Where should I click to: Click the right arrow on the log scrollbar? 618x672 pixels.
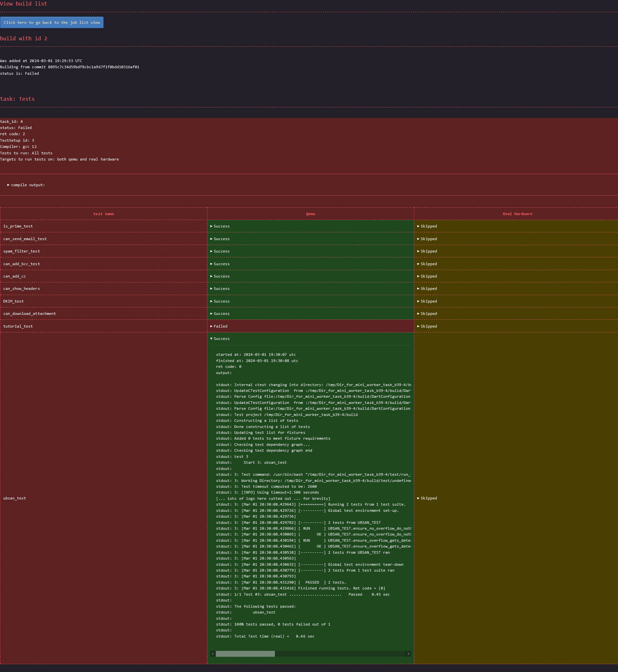click(x=408, y=653)
